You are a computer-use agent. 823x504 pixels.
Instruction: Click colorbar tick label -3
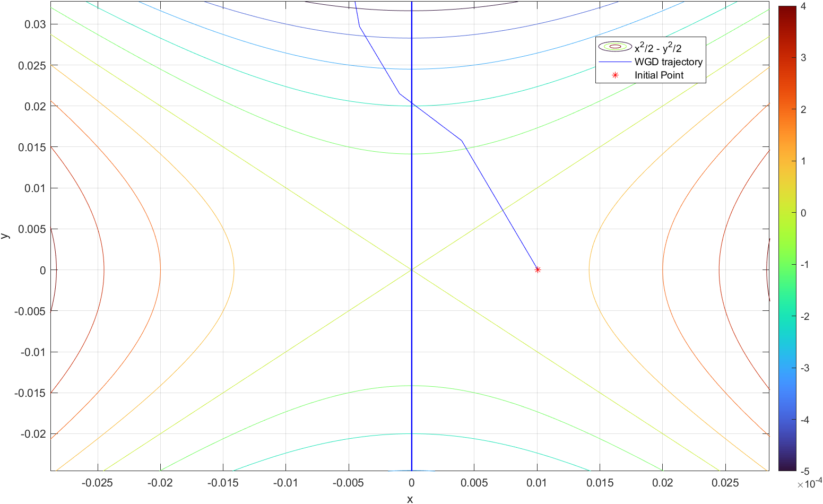[x=805, y=368]
